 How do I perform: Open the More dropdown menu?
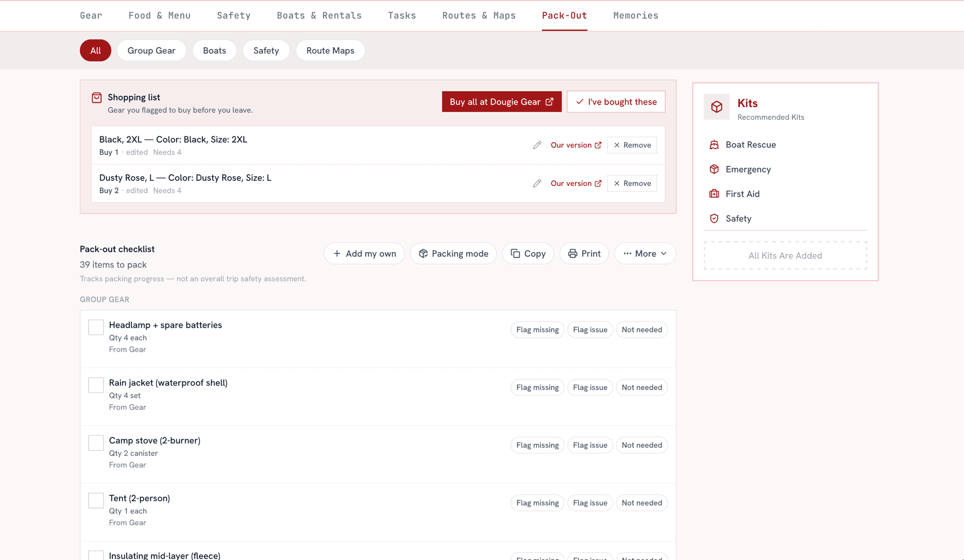coord(645,253)
